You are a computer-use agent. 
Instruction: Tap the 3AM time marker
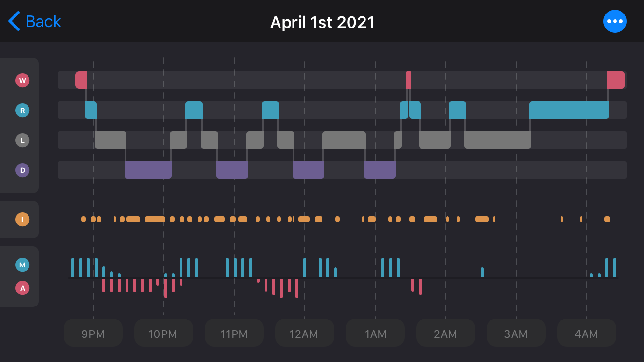[x=516, y=333]
